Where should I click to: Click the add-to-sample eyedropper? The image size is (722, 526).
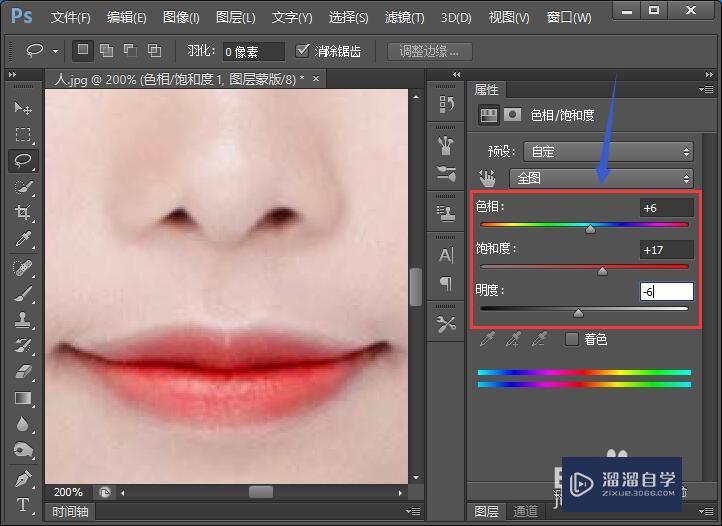click(x=513, y=339)
